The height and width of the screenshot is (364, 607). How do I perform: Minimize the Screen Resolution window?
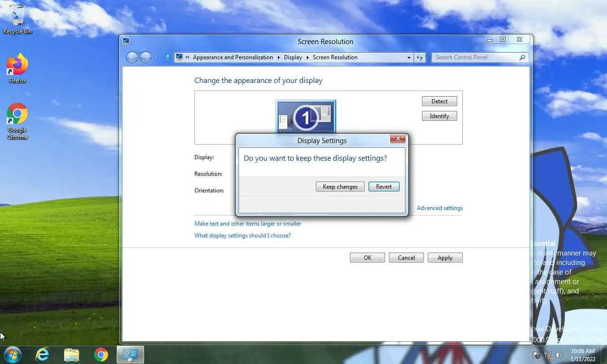click(x=490, y=40)
